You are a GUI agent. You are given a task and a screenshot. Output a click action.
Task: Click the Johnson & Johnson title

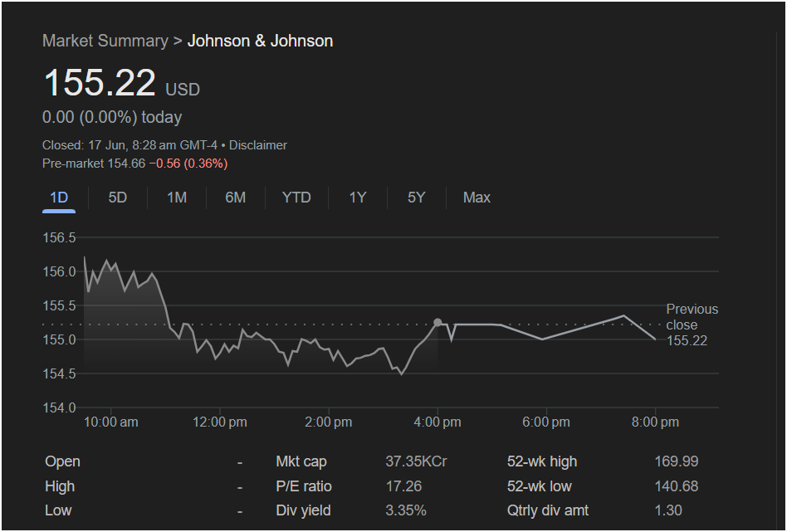pyautogui.click(x=260, y=41)
